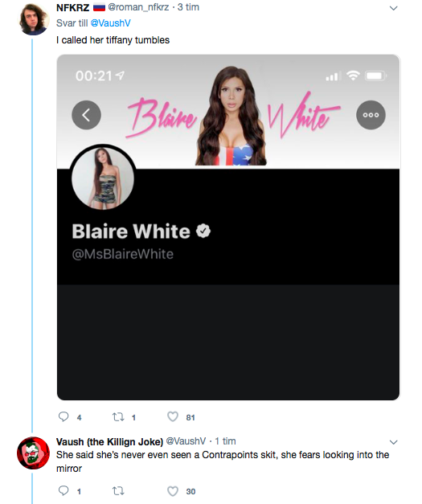Open @roman_nfkrz handle link
Image resolution: width=422 pixels, height=504 pixels.
pos(138,7)
